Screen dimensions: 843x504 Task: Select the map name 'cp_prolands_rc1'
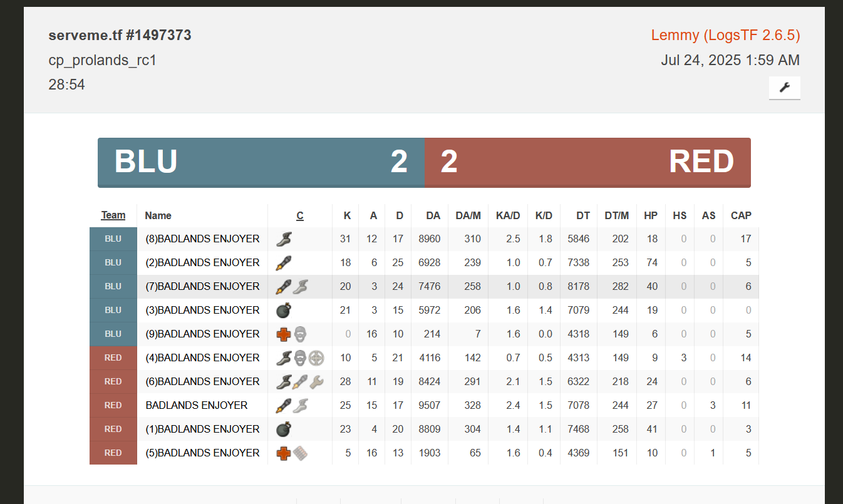click(x=102, y=61)
